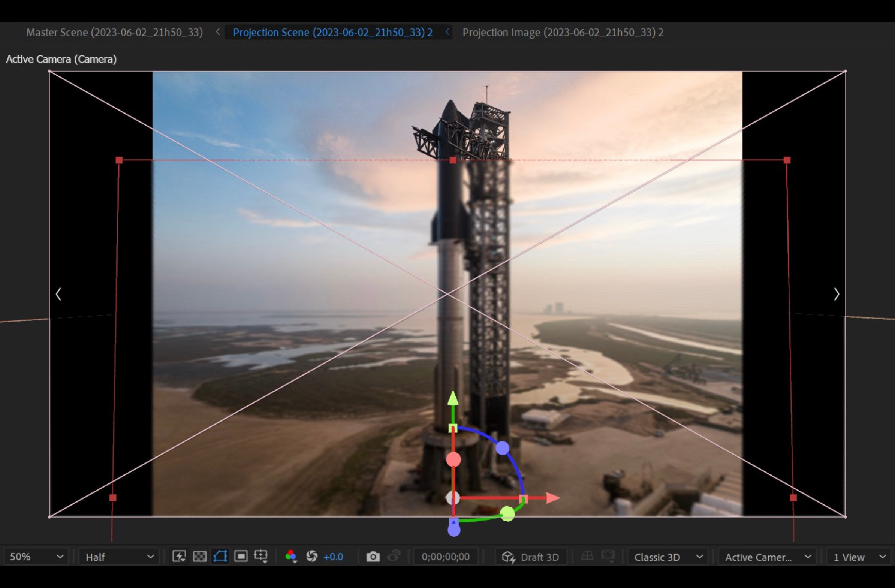Click the blue rotation dot on the gizmo arc

502,448
